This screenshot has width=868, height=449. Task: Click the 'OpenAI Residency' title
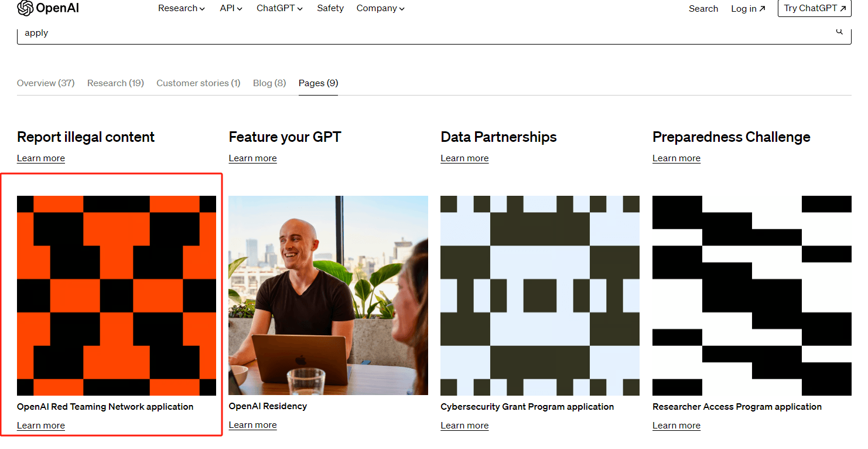coord(268,406)
